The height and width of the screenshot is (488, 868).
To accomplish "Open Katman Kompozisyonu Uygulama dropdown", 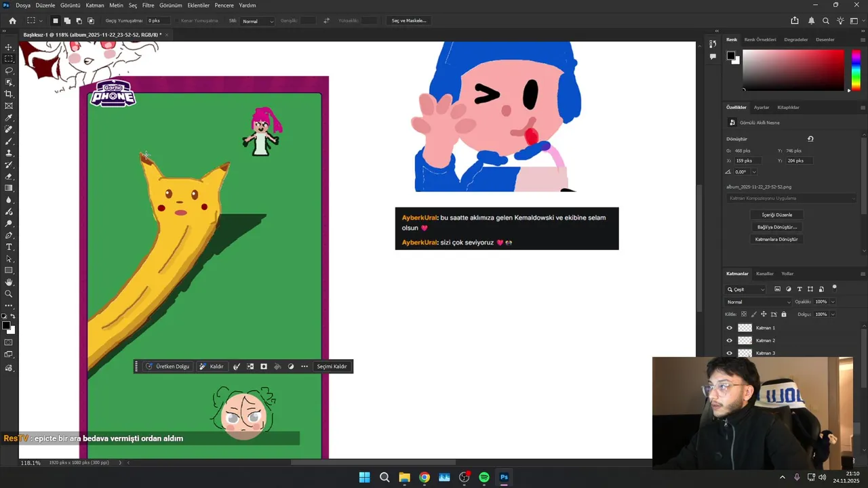I will coord(791,199).
